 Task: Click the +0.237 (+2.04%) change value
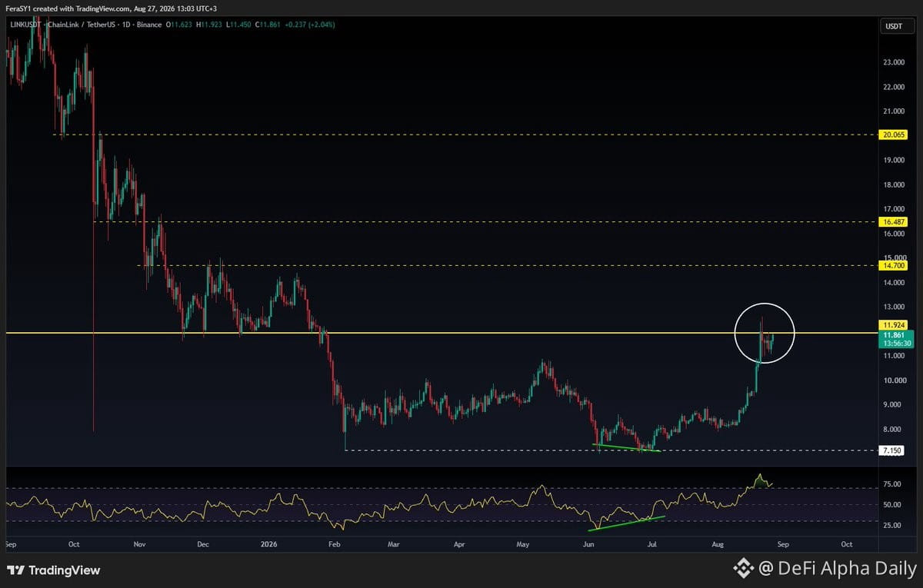click(309, 25)
